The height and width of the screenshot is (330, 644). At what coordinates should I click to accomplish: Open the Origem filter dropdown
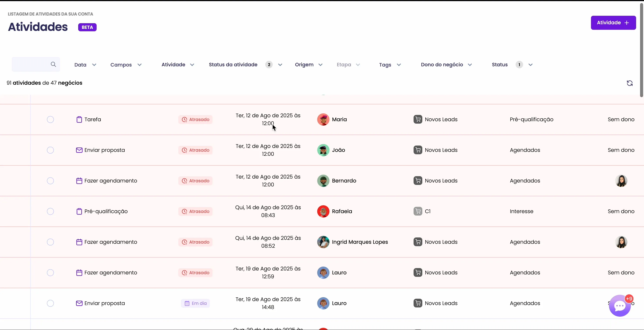309,65
